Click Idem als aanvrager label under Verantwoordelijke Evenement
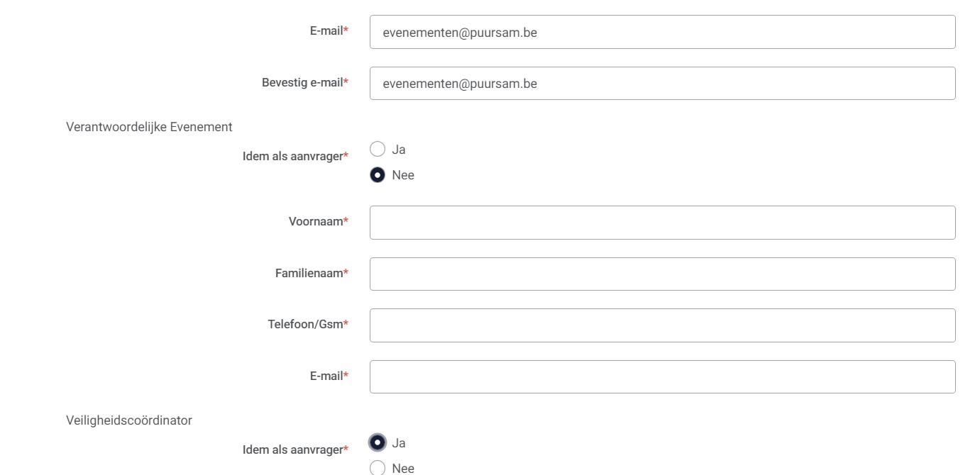980x475 pixels. click(293, 157)
